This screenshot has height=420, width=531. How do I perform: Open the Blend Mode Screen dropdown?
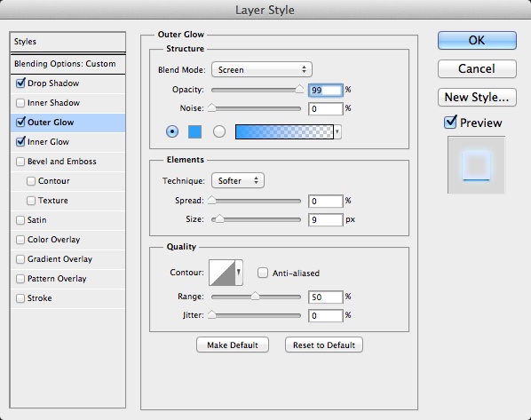261,69
